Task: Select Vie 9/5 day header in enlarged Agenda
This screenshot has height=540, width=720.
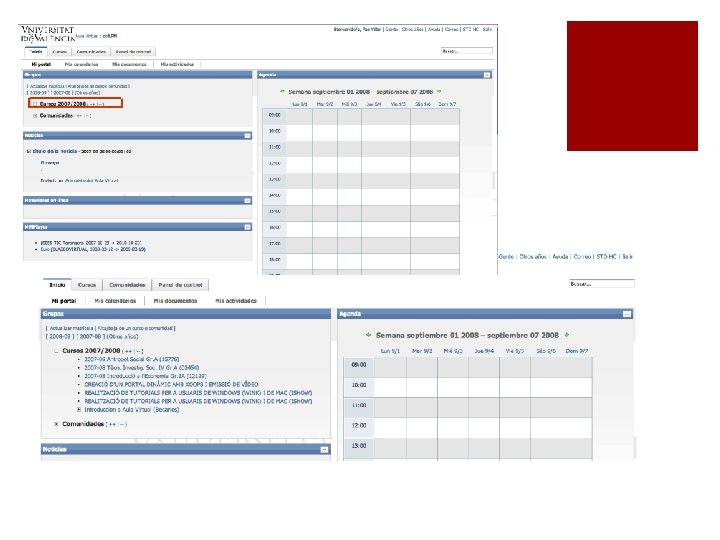Action: point(514,351)
